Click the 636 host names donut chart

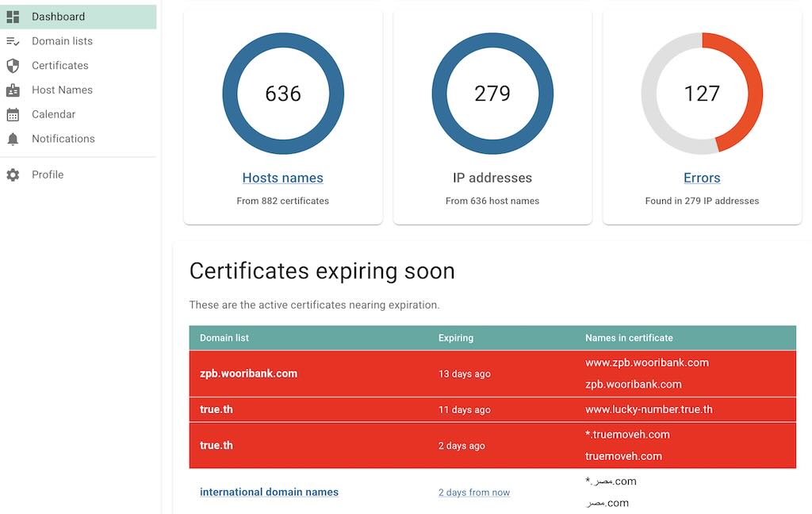click(x=283, y=94)
